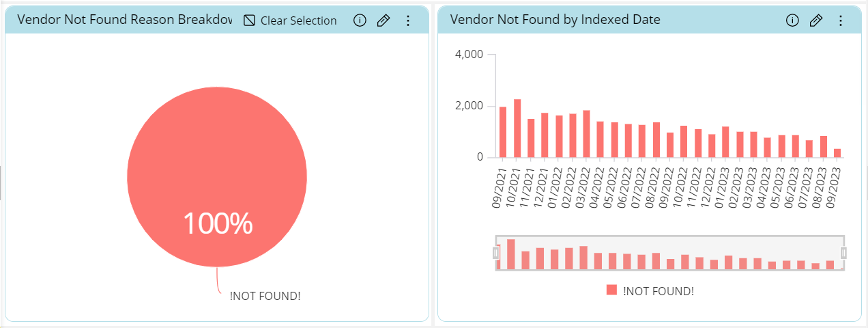Select the 07/2023 bar
The width and height of the screenshot is (868, 328).
809,149
